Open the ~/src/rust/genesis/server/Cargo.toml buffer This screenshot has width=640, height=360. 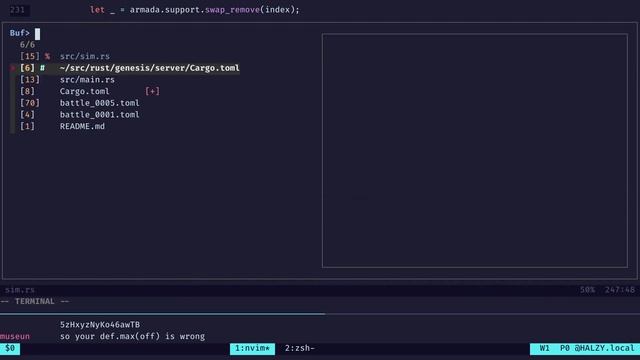coord(149,68)
